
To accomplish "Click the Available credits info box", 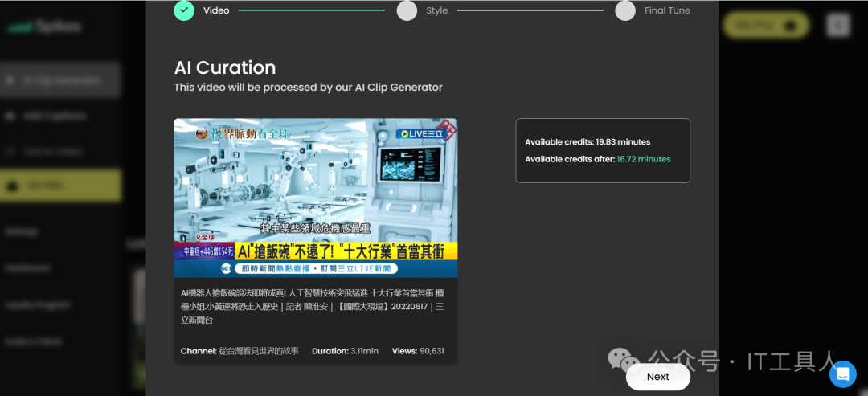I will coord(602,150).
